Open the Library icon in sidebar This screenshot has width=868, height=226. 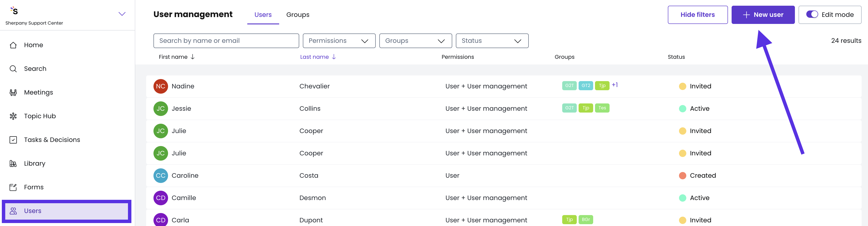coord(13,164)
